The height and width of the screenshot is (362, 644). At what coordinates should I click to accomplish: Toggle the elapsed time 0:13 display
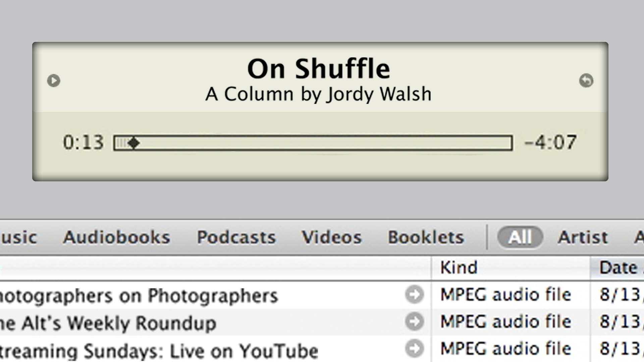pyautogui.click(x=83, y=142)
